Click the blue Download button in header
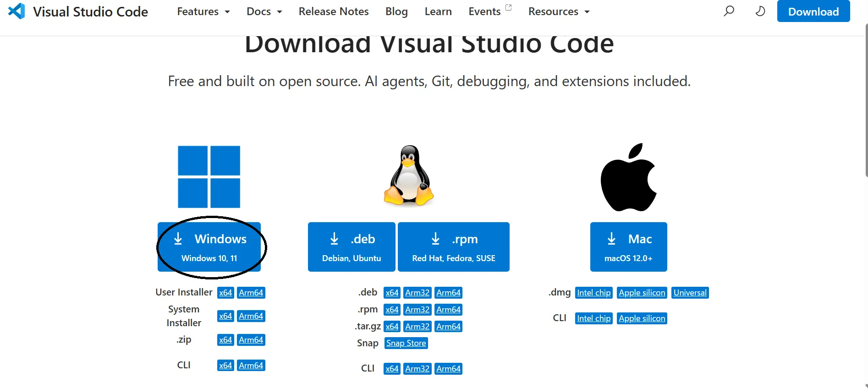Screen dimensions: 868x388 (813, 11)
